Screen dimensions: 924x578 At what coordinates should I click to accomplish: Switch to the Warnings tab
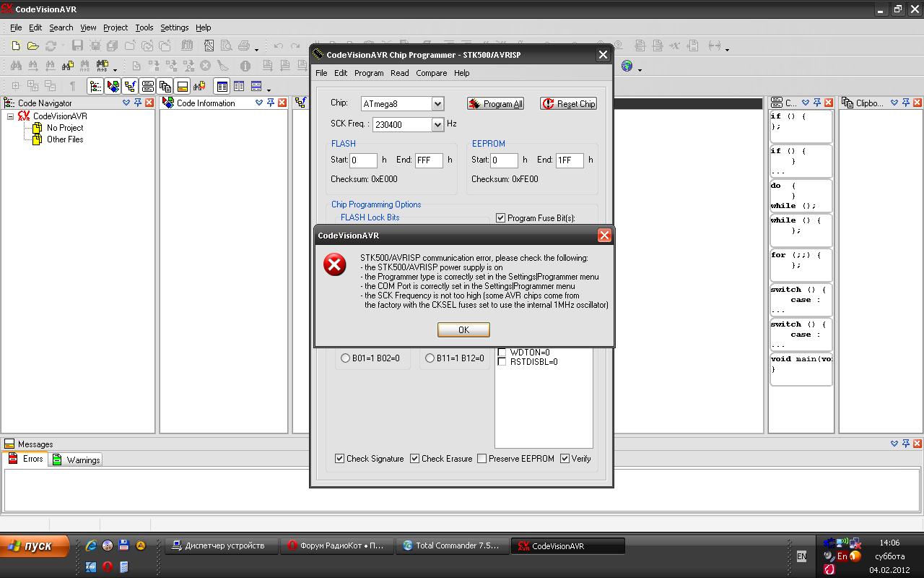click(77, 460)
